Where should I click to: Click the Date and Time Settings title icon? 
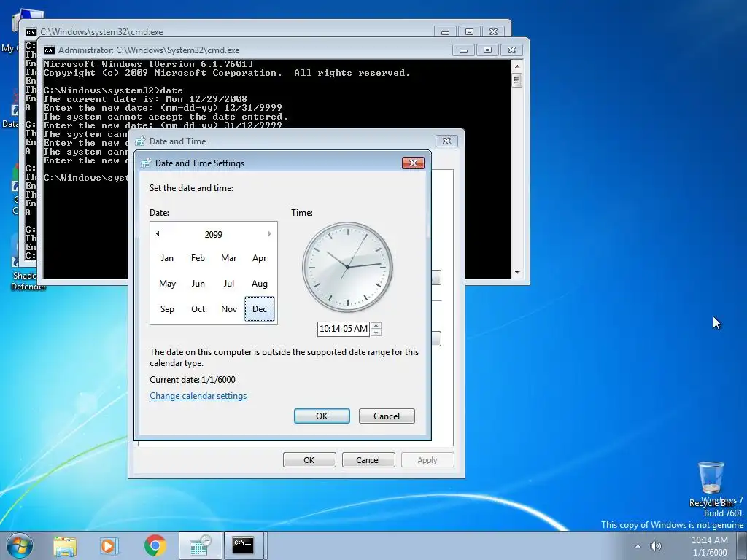(x=146, y=163)
